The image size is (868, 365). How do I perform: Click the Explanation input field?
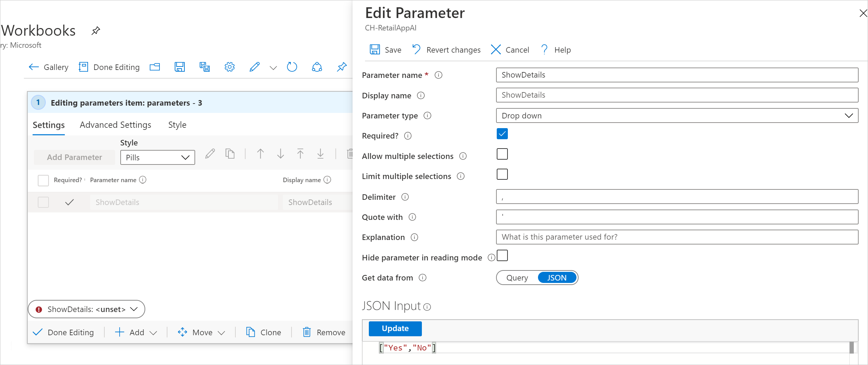677,237
